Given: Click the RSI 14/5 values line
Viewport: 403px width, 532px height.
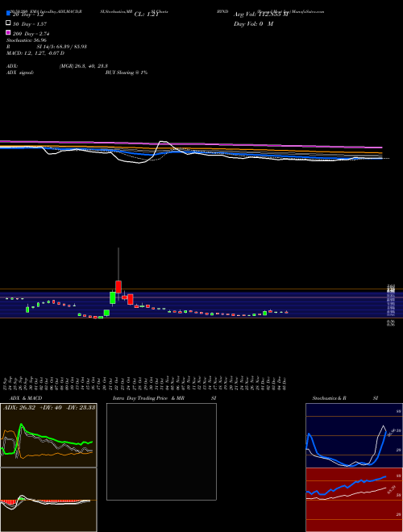Looking at the screenshot, I should point(47,47).
